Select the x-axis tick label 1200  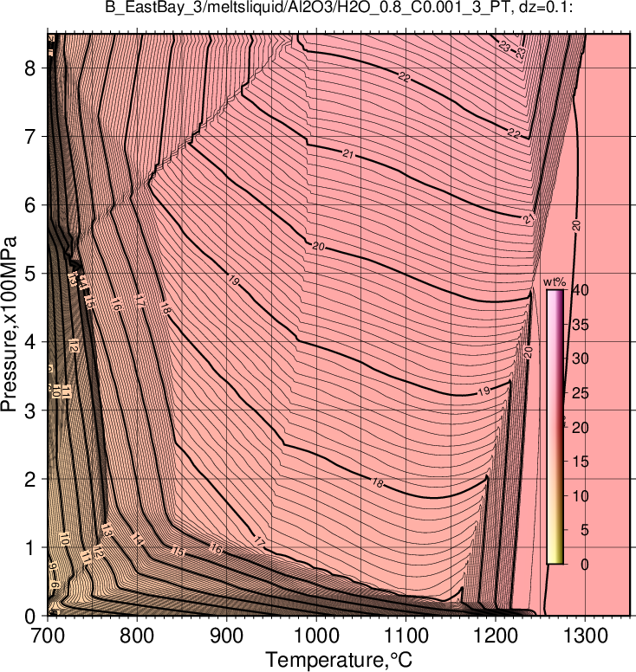pyautogui.click(x=496, y=636)
